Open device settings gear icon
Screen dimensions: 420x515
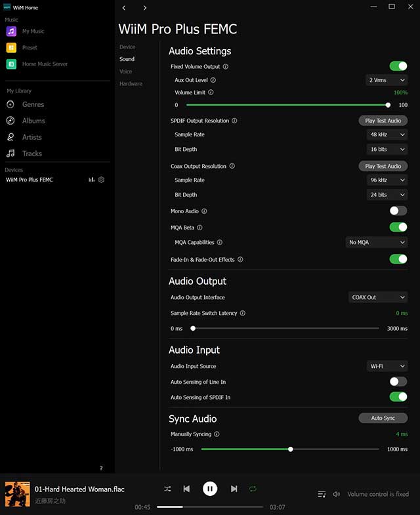(101, 180)
